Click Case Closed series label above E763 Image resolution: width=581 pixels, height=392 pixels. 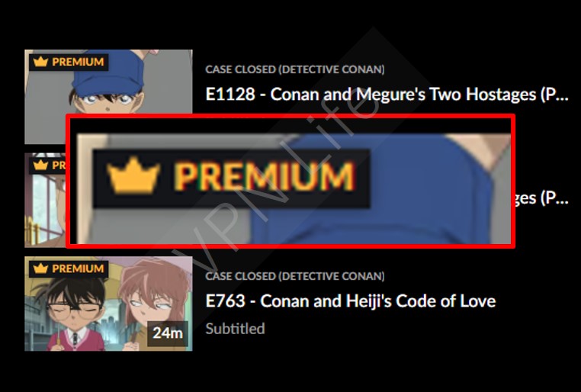coord(295,276)
